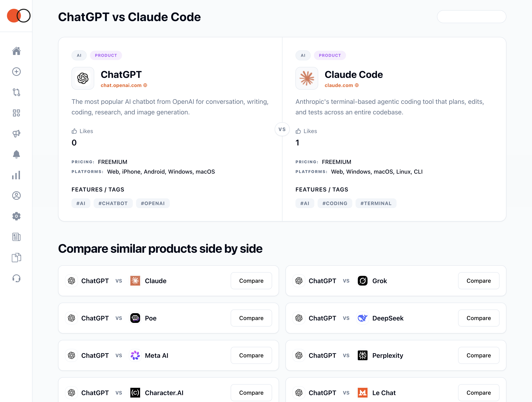The width and height of the screenshot is (532, 402).
Task: Click the #AI tag under Claude Code
Action: pyautogui.click(x=305, y=203)
